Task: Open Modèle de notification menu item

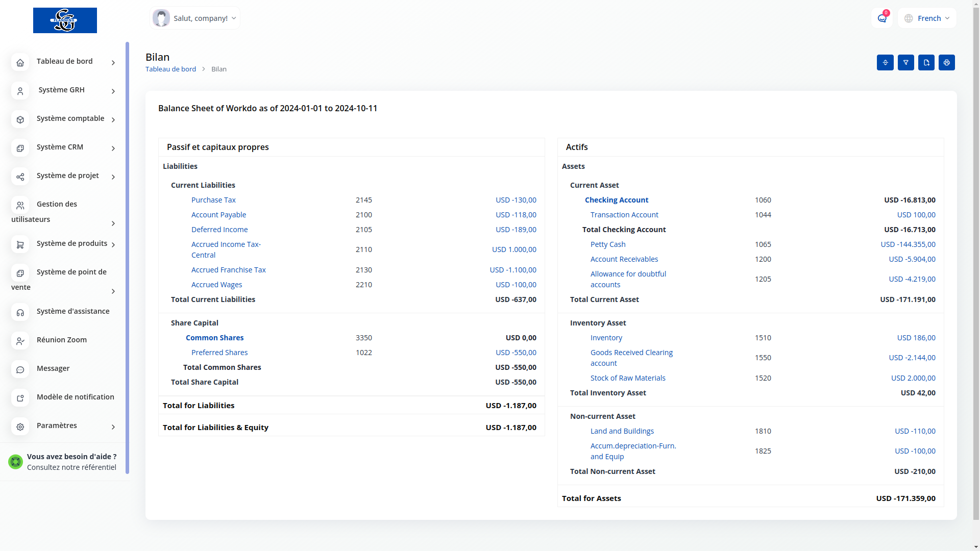Action: [75, 397]
